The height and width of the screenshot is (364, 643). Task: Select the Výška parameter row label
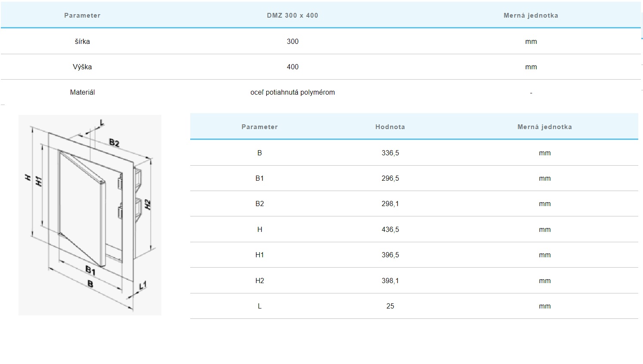[82, 67]
